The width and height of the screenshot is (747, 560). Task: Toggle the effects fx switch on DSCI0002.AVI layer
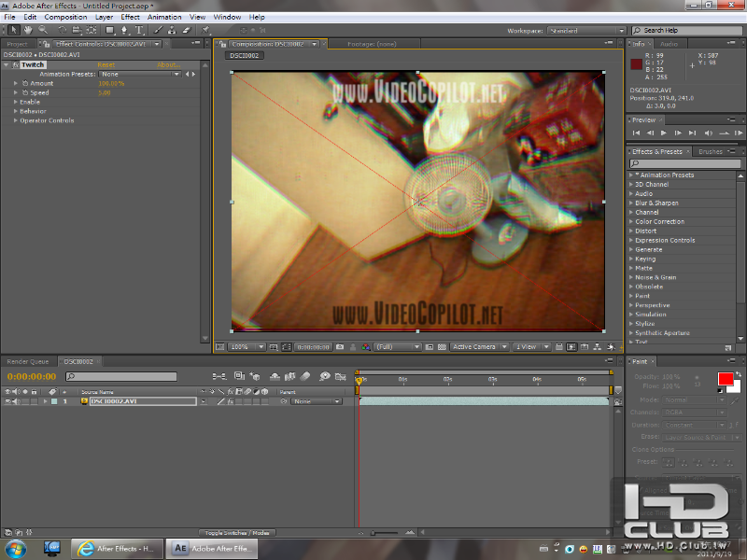(230, 401)
